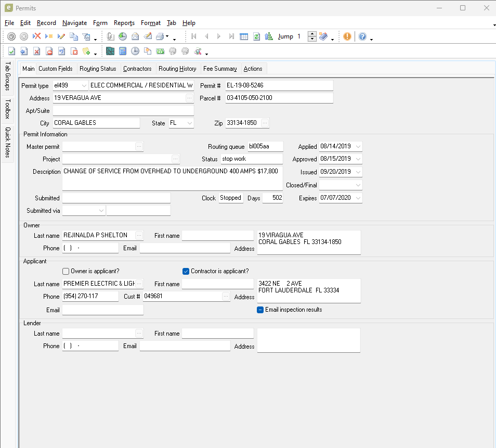Click the blue help question mark icon
Image resolution: width=496 pixels, height=448 pixels.
362,36
